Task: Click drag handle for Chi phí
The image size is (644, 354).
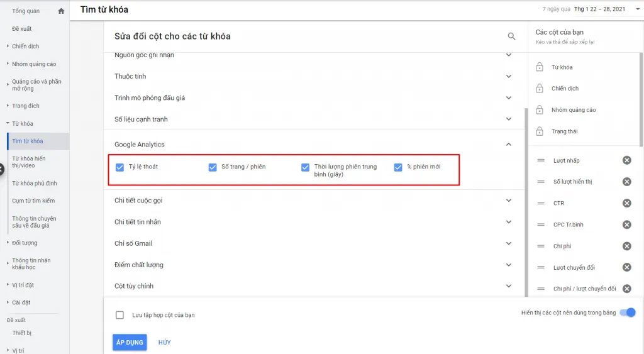Action: coord(541,246)
